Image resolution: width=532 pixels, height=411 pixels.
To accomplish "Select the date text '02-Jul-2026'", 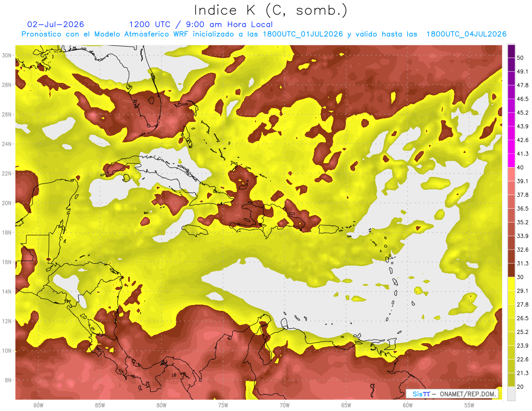I will click(55, 24).
